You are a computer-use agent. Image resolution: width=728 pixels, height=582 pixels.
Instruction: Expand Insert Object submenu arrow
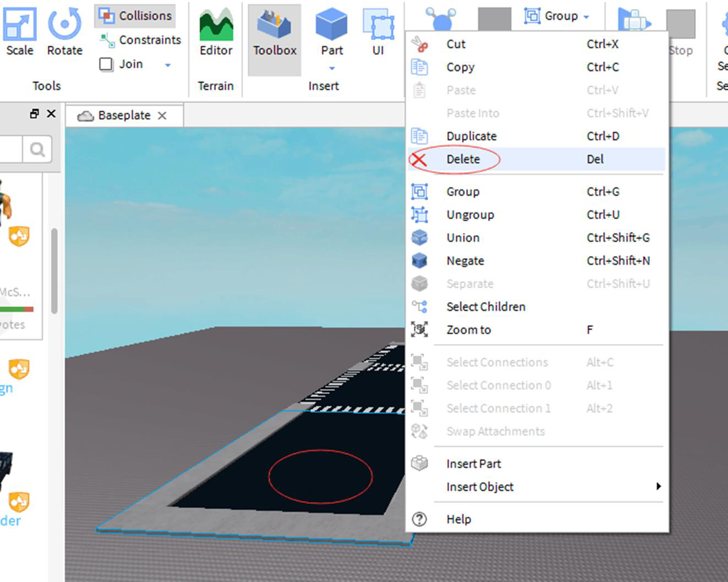point(658,486)
